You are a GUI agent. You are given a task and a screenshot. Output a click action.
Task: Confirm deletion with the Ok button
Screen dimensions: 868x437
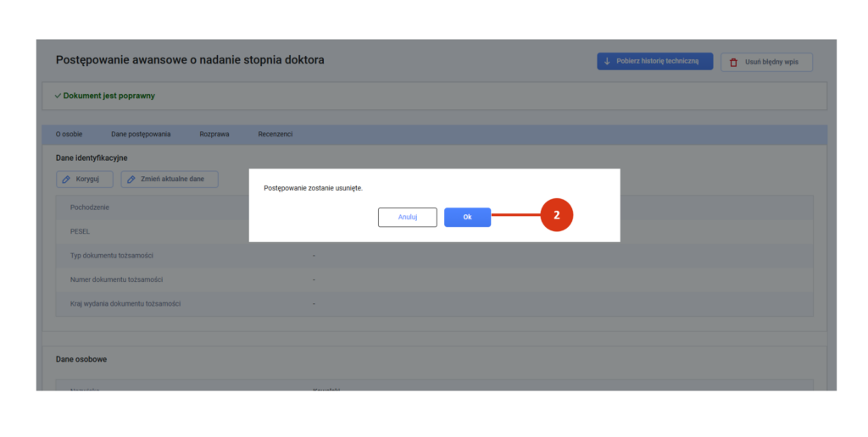coord(467,217)
